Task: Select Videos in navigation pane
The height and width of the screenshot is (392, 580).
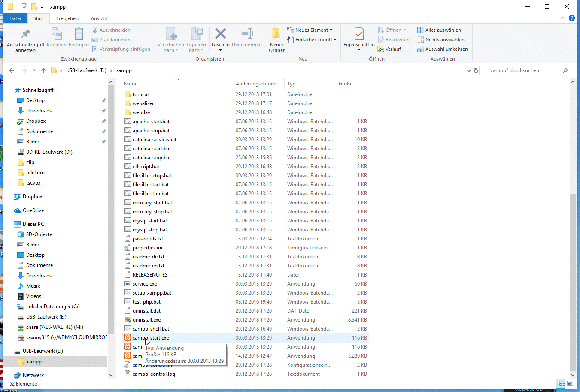Action: pyautogui.click(x=33, y=296)
